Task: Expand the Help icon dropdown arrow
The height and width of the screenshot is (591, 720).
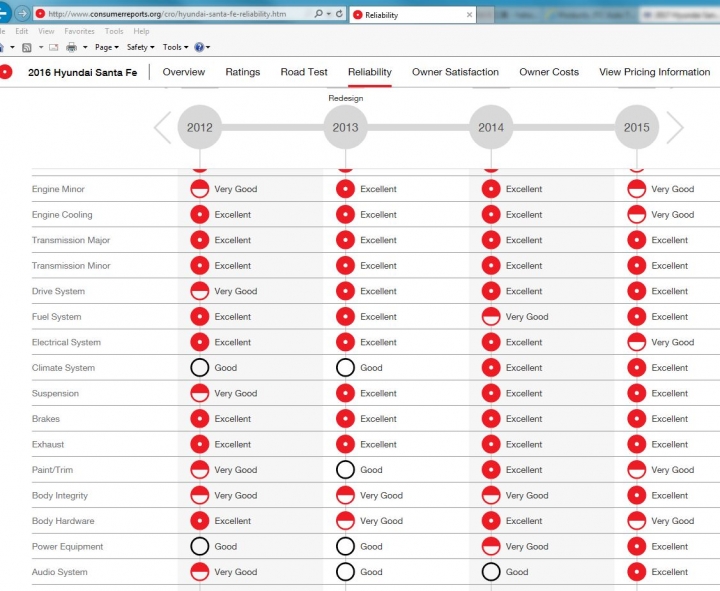Action: (208, 47)
